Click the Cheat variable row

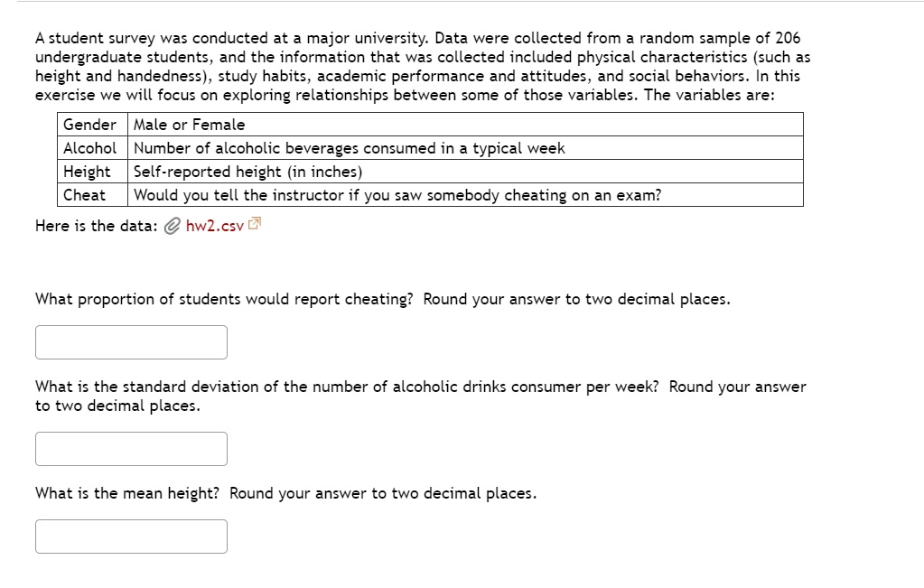pyautogui.click(x=89, y=195)
